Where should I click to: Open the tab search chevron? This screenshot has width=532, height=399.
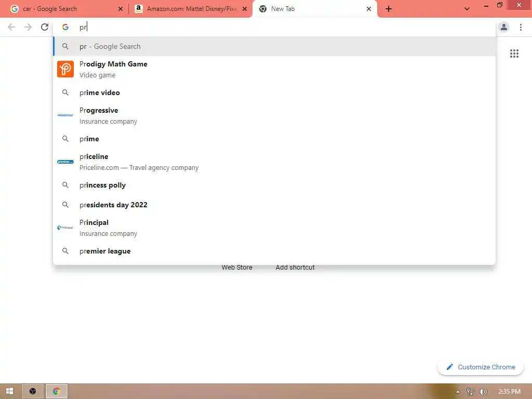tap(467, 9)
